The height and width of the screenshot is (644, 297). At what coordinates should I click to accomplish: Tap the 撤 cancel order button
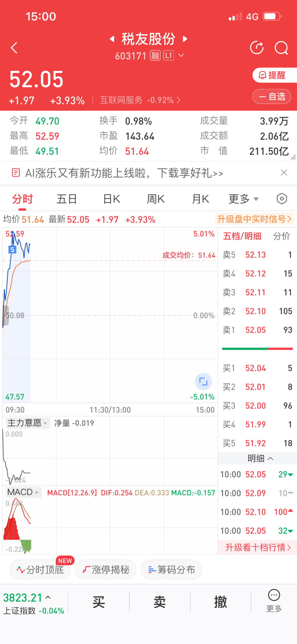[221, 602]
